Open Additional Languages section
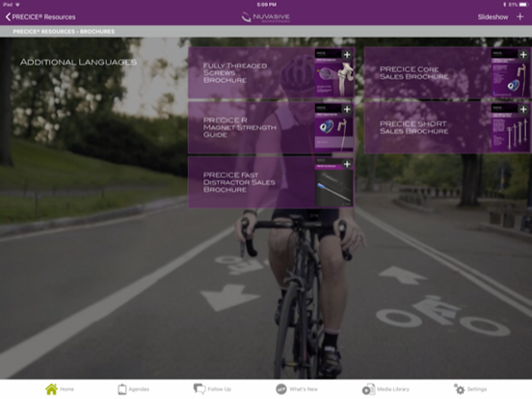The height and width of the screenshot is (399, 532). [x=78, y=62]
